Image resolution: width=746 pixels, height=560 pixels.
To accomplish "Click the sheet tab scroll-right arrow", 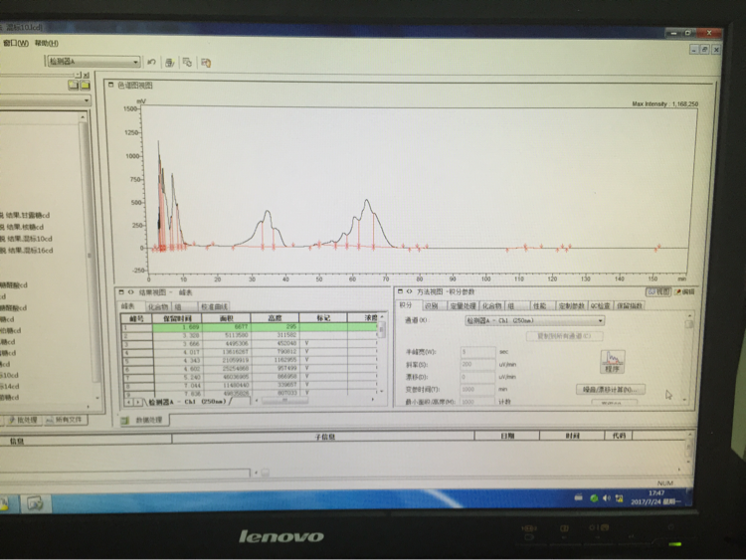I will pos(138,402).
